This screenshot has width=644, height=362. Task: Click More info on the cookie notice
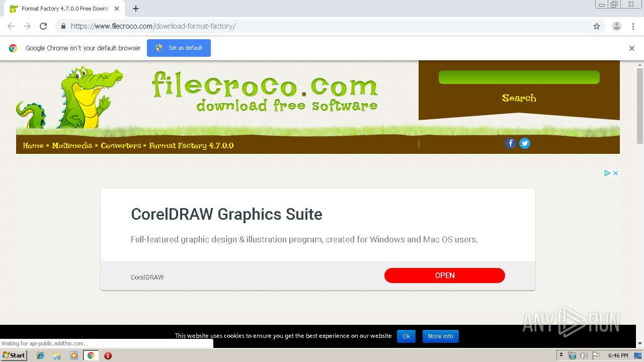tap(440, 336)
